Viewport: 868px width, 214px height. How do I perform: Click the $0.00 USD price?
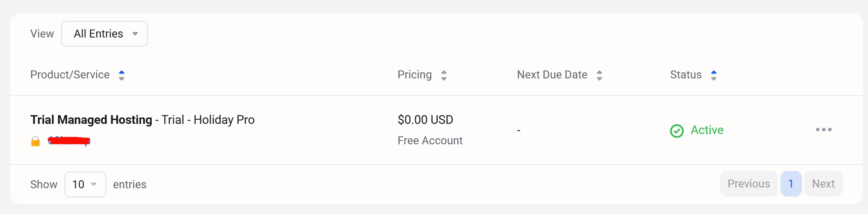point(425,120)
